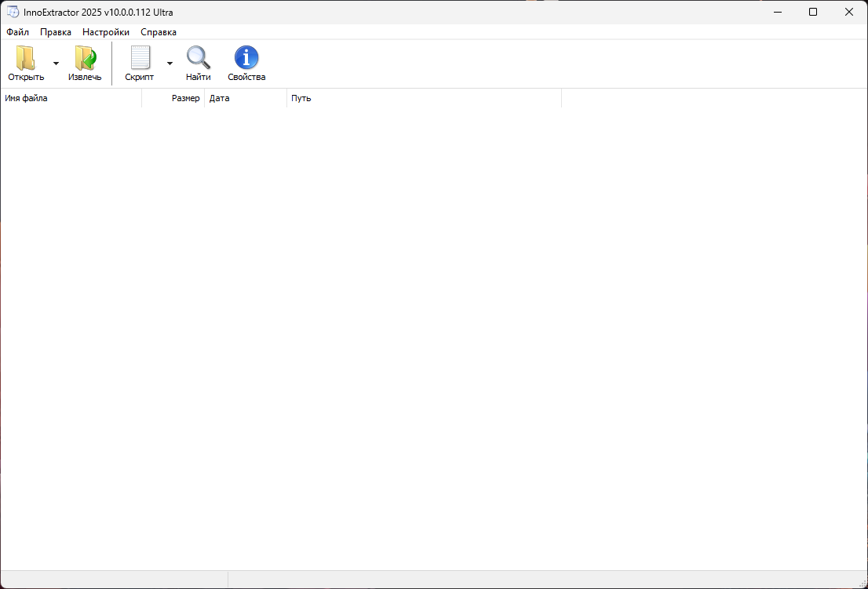
Task: Maximize the InnoExtractor window
Action: pos(813,12)
